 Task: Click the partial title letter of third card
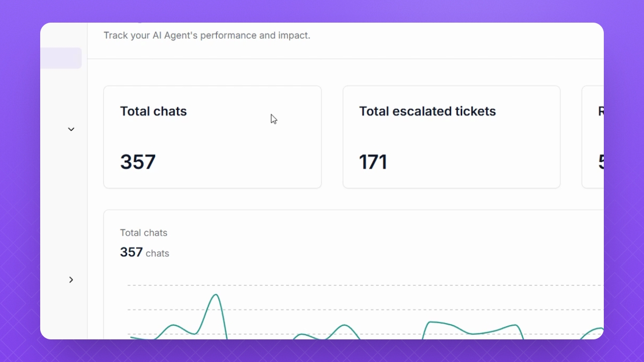pos(601,111)
